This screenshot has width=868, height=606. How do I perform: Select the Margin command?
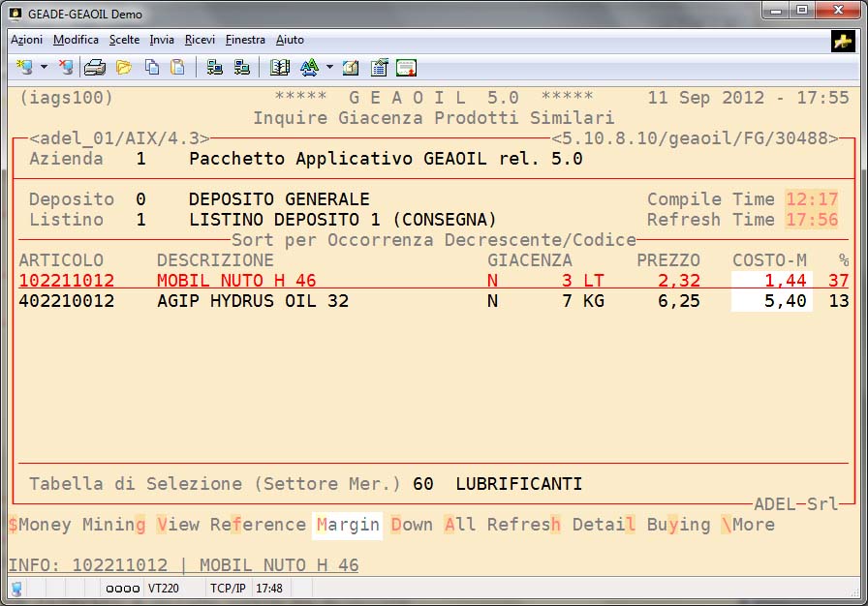[x=348, y=525]
